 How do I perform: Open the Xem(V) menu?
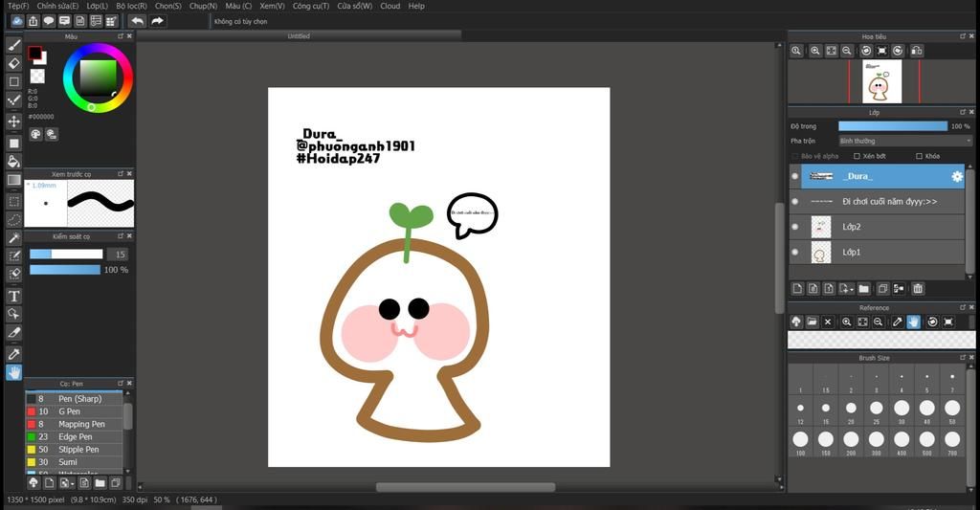pyautogui.click(x=272, y=6)
